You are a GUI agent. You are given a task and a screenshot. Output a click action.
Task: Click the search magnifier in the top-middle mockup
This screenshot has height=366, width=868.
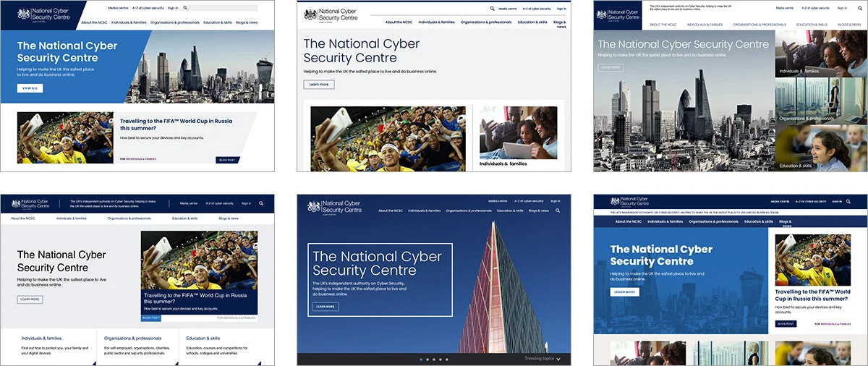[x=493, y=9]
